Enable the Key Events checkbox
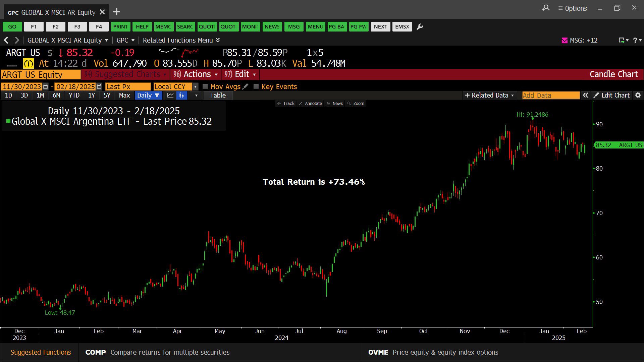Screen dimensions: 644x362 [256, 86]
